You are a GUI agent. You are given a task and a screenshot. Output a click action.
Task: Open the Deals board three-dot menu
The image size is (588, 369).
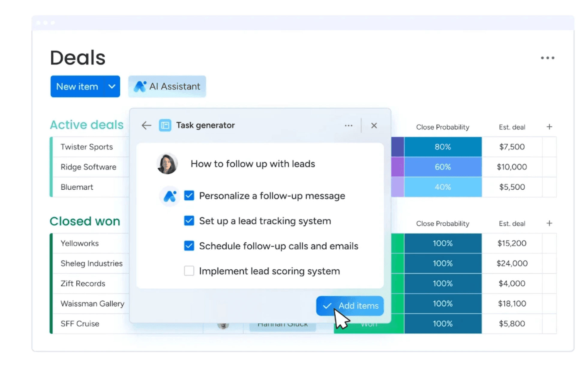[547, 58]
